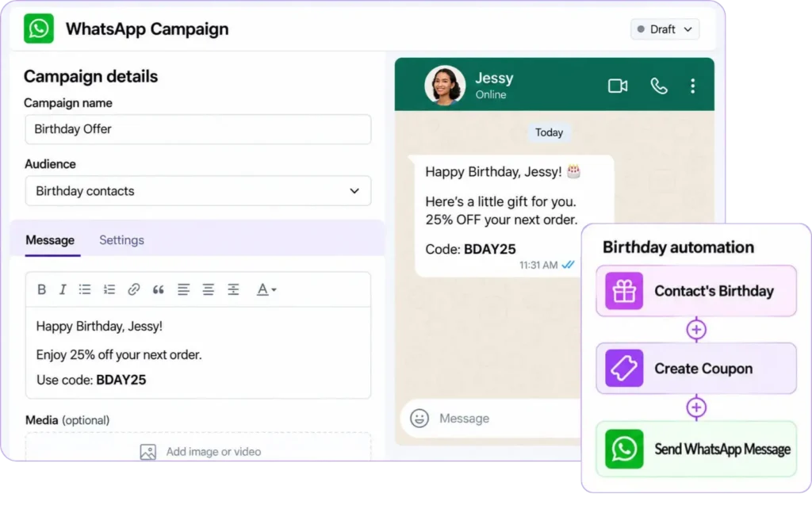
Task: Edit the Campaign name field 'Birthday Offer'
Action: pos(197,129)
